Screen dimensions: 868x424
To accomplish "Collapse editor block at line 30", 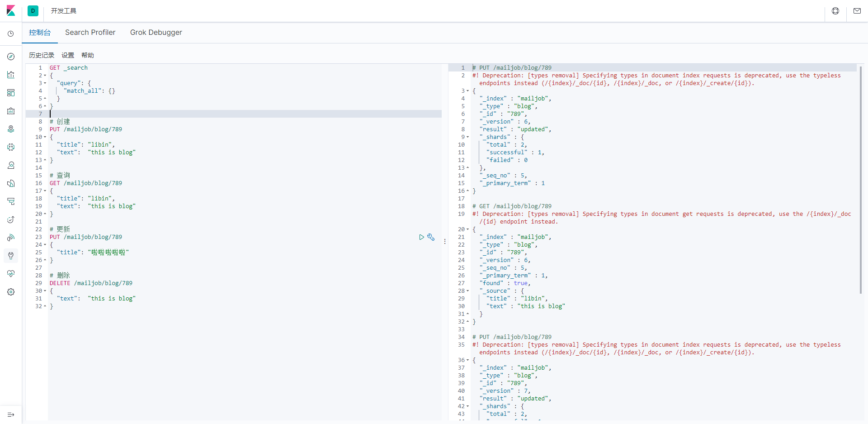I will point(45,291).
